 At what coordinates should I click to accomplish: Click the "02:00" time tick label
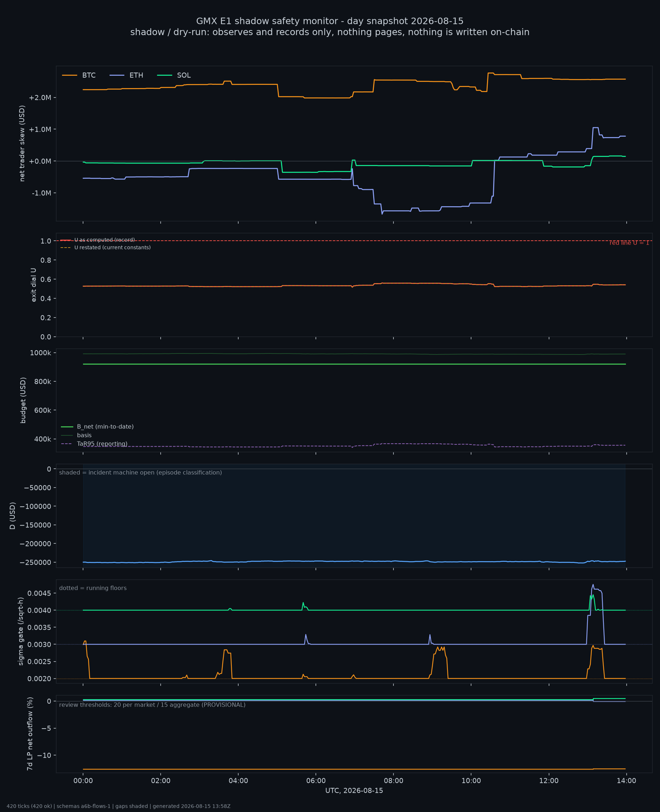(x=161, y=781)
